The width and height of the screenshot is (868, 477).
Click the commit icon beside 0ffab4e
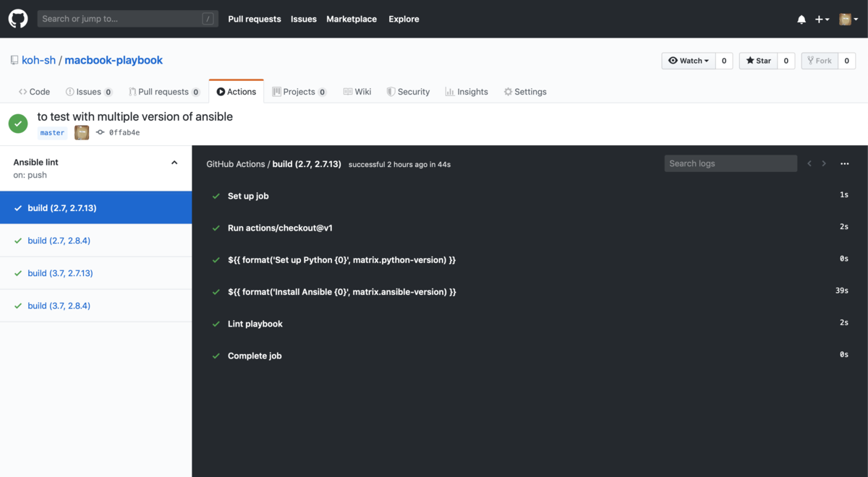coord(100,133)
